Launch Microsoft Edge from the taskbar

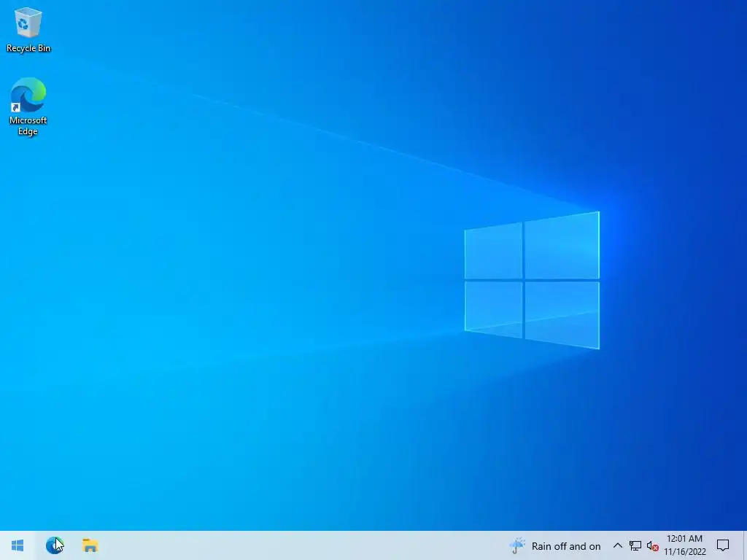(54, 545)
